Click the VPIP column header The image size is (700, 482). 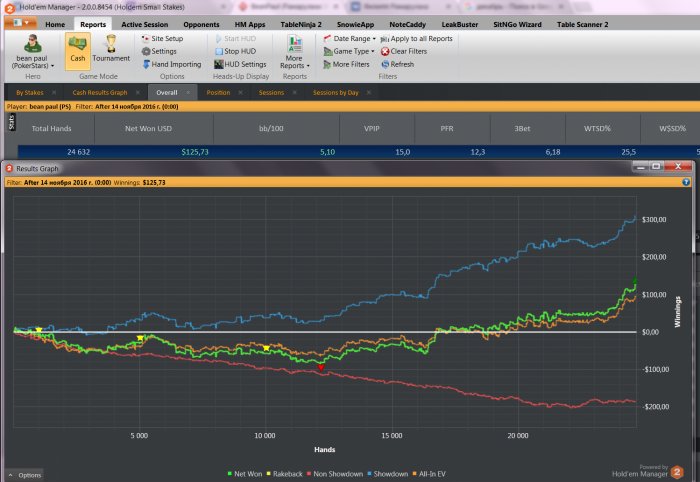coord(375,128)
